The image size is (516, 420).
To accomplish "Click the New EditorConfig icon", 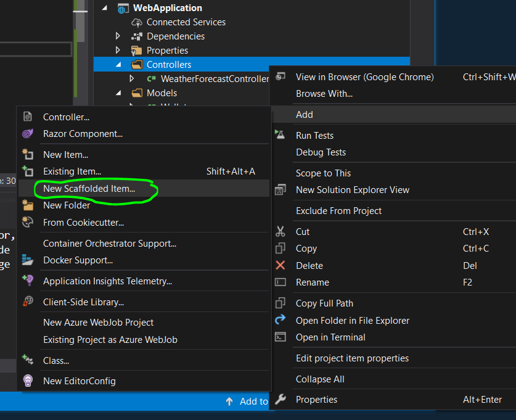I will pos(28,381).
